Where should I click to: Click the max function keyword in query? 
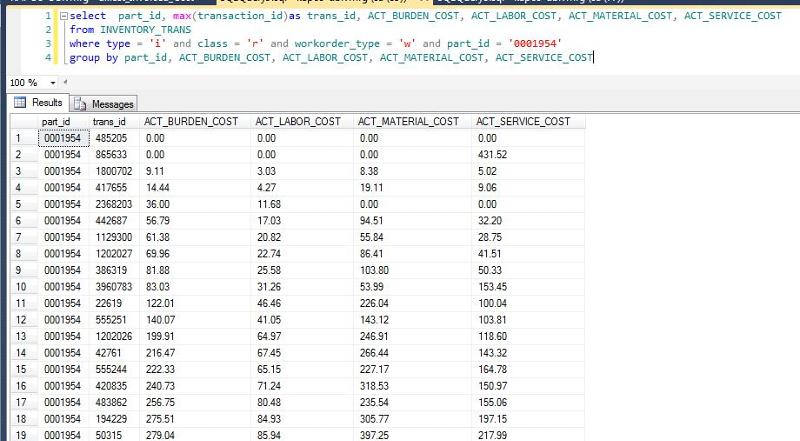182,16
